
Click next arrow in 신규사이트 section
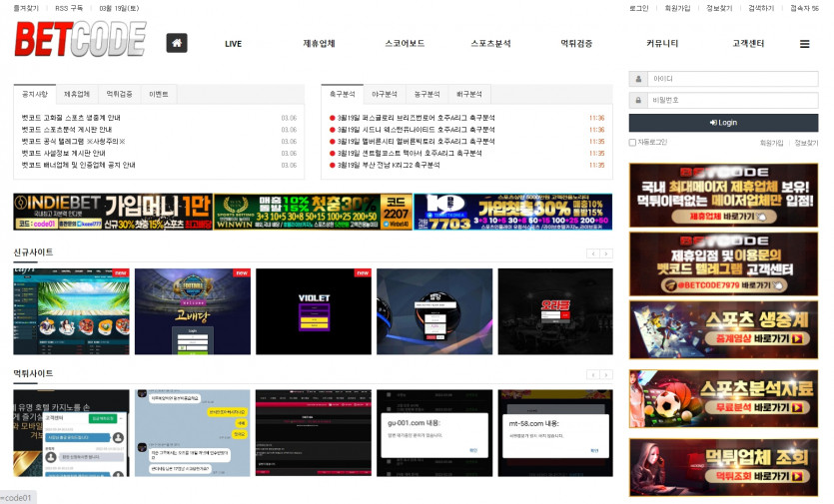click(606, 253)
